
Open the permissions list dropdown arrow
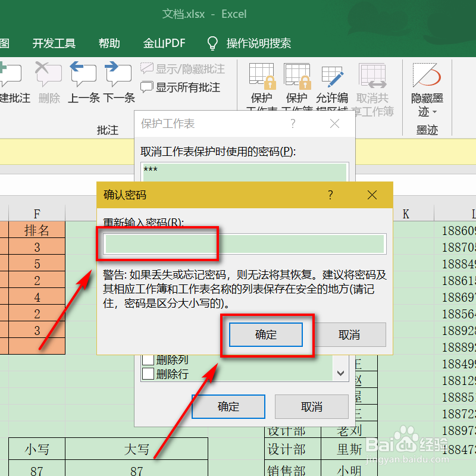click(x=340, y=372)
